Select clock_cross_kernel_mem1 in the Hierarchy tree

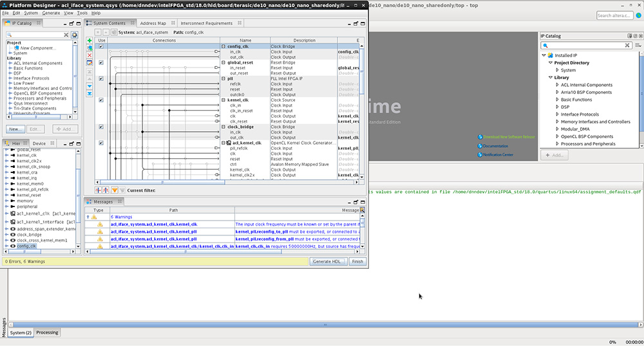coord(42,240)
